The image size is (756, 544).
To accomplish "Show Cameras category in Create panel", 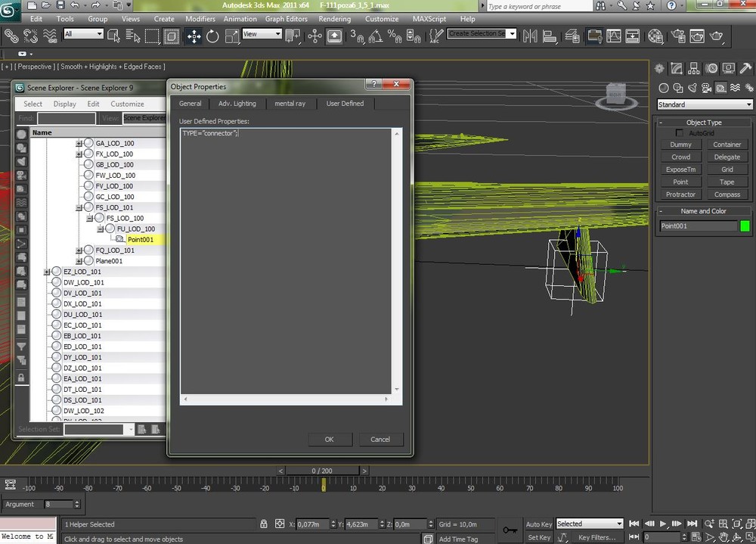I will pyautogui.click(x=707, y=88).
